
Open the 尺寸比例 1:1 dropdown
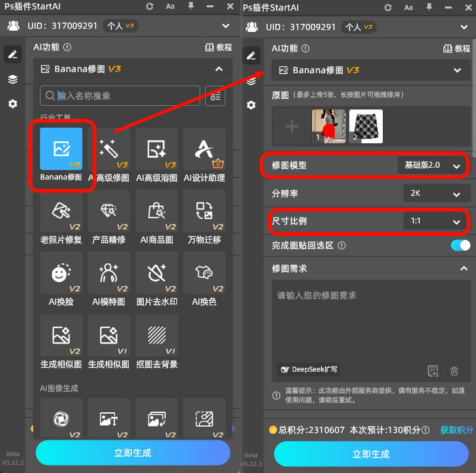pos(437,221)
